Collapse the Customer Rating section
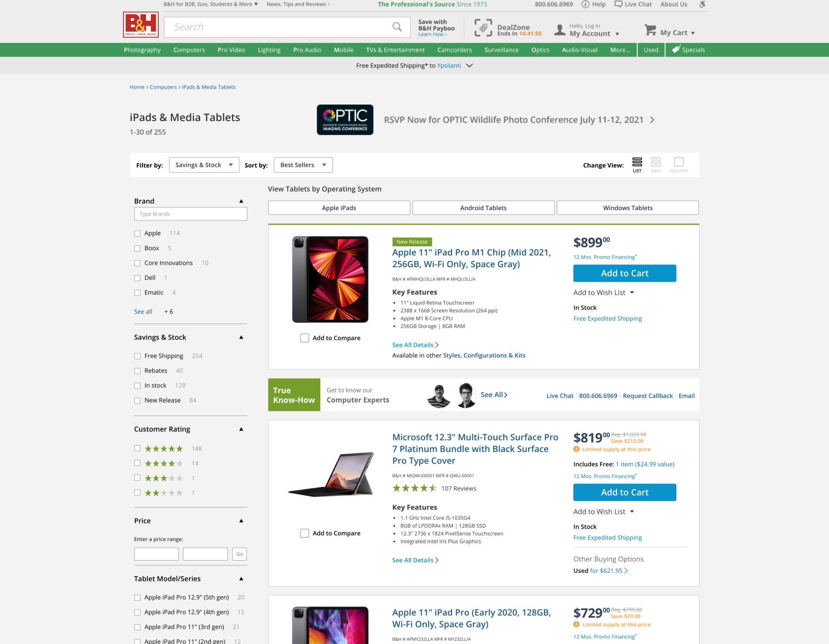This screenshot has height=644, width=829. [x=241, y=429]
